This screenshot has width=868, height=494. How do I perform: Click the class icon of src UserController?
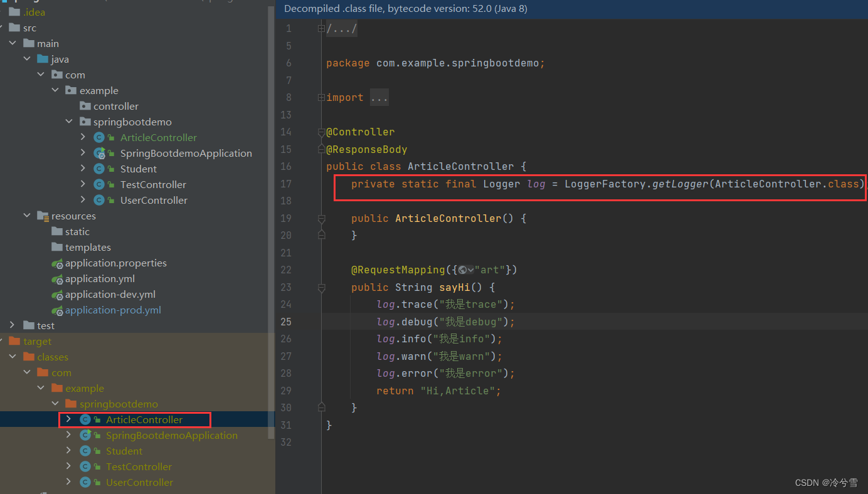[x=99, y=200]
